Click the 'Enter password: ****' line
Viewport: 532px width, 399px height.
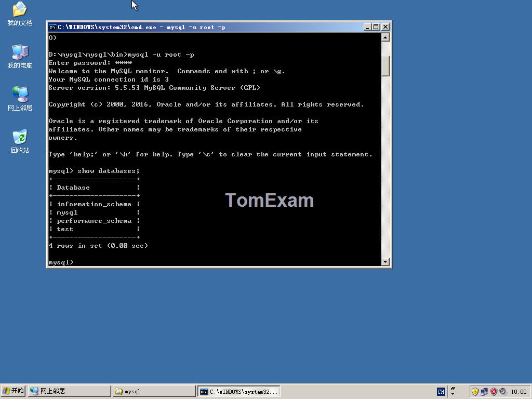[x=90, y=63]
